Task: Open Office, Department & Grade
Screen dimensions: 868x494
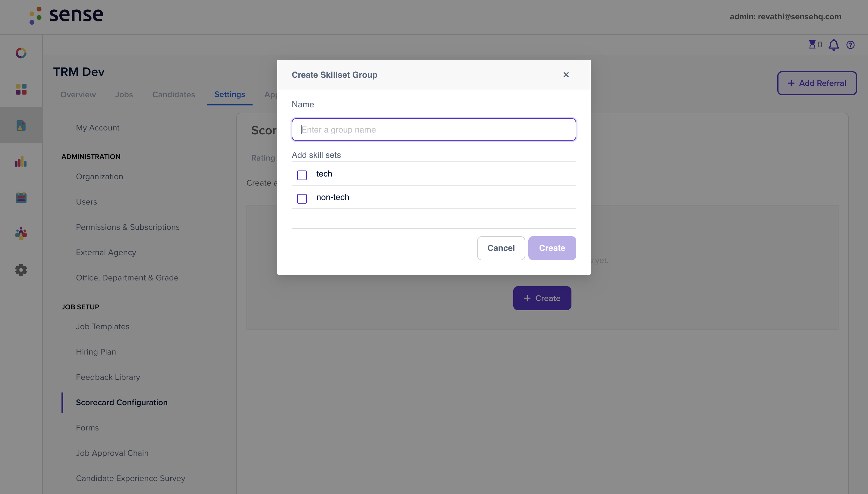Action: pyautogui.click(x=127, y=278)
